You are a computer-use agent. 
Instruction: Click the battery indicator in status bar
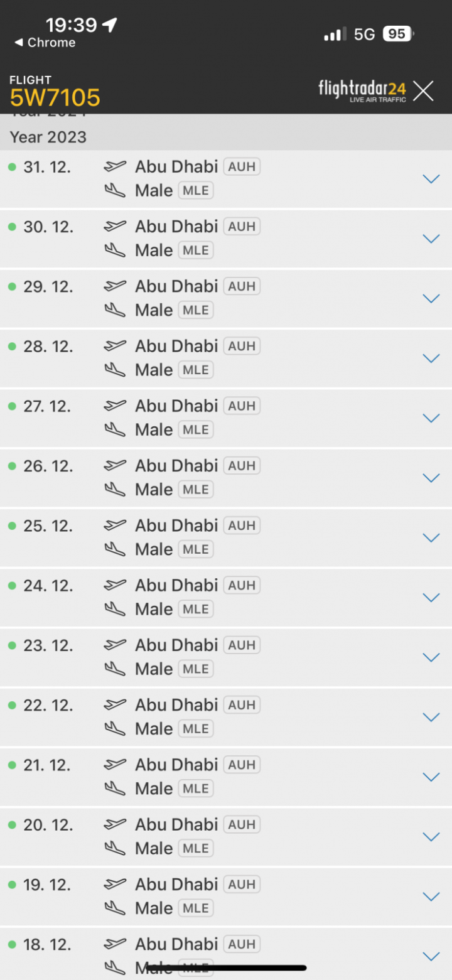[397, 34]
